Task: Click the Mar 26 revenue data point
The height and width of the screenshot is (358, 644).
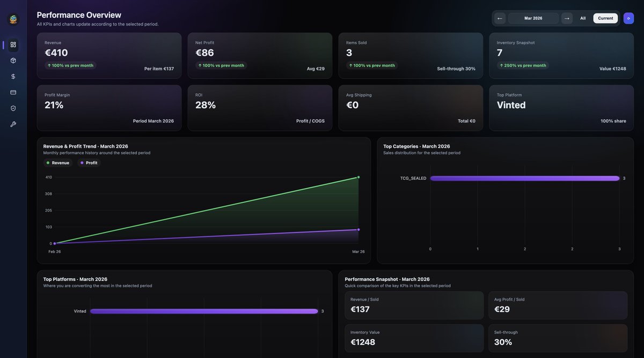Action: tap(358, 177)
